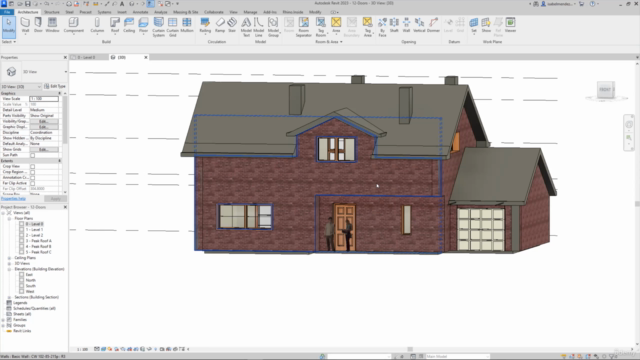The image size is (640, 360).
Task: Click the Show work plane tool
Action: [x=486, y=25]
